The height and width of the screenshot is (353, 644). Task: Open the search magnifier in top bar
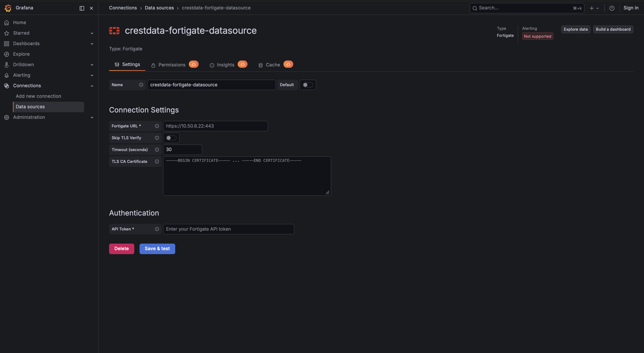click(475, 8)
